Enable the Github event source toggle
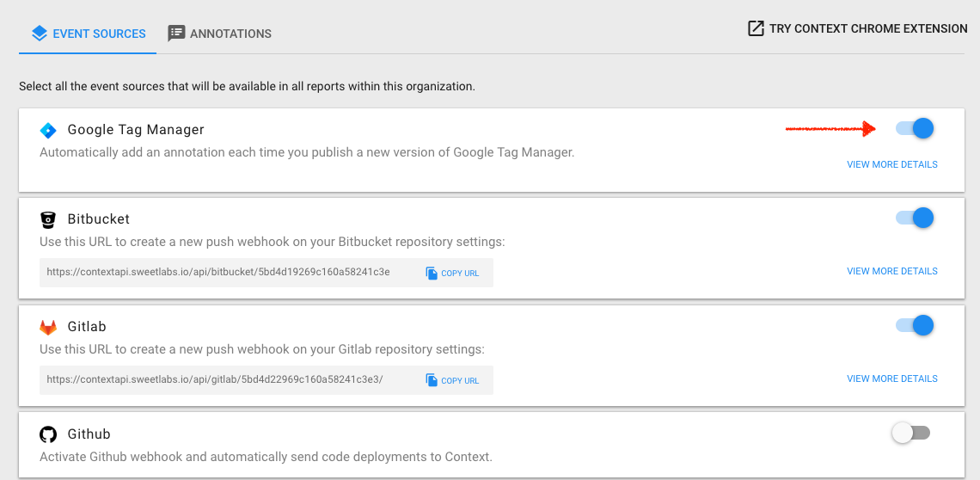This screenshot has width=980, height=480. [911, 433]
